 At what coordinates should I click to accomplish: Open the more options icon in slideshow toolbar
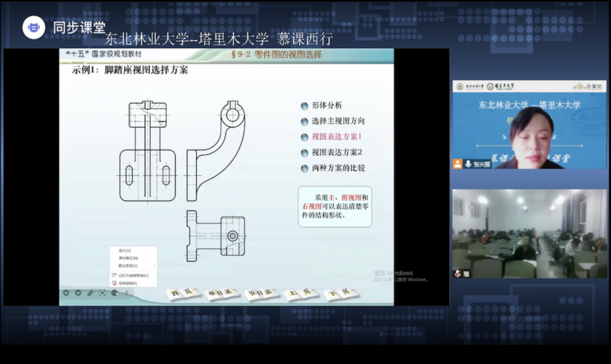[115, 293]
